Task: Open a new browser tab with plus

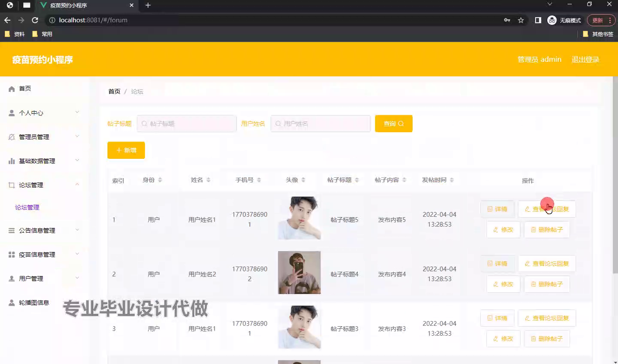Action: 148,5
